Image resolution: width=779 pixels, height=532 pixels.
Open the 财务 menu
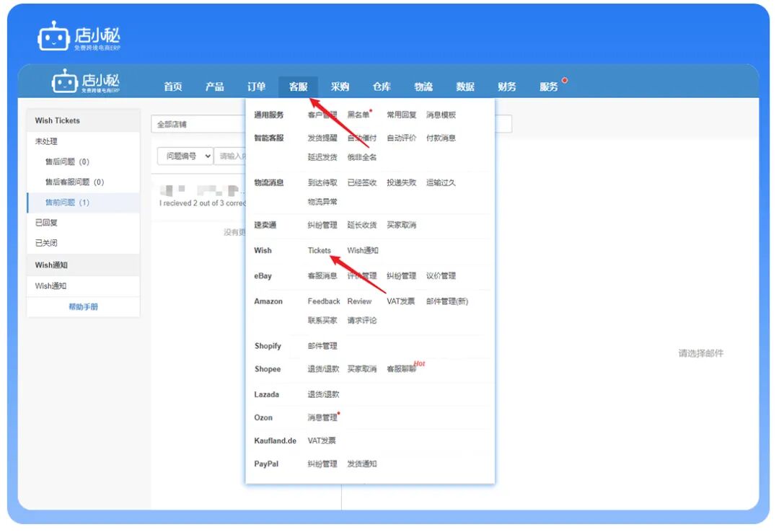[506, 86]
